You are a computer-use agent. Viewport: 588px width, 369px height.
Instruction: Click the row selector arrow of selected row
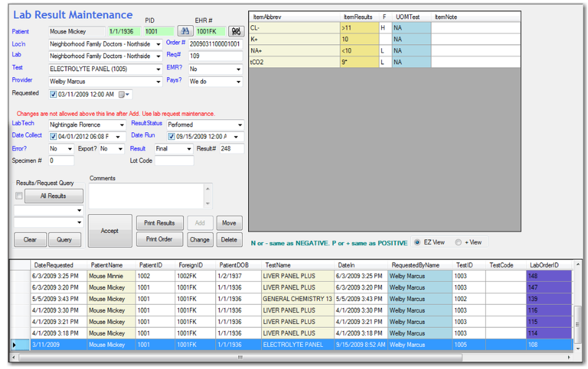coord(15,345)
